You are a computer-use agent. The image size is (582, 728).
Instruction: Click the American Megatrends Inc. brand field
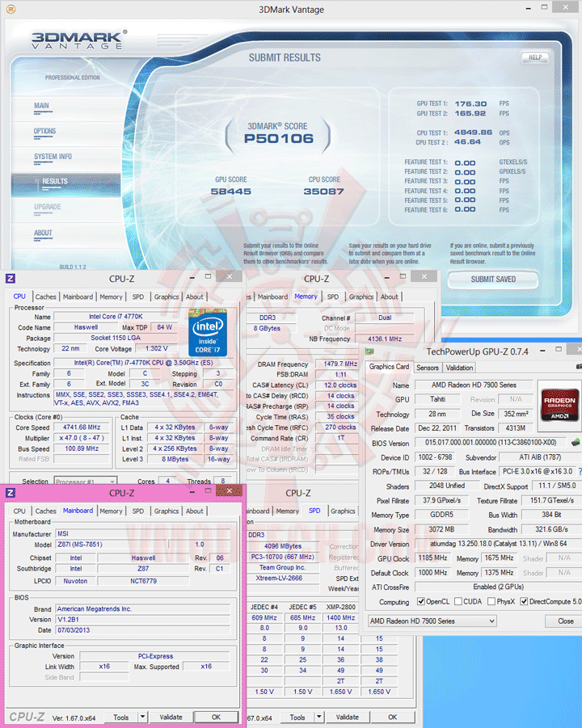point(143,608)
